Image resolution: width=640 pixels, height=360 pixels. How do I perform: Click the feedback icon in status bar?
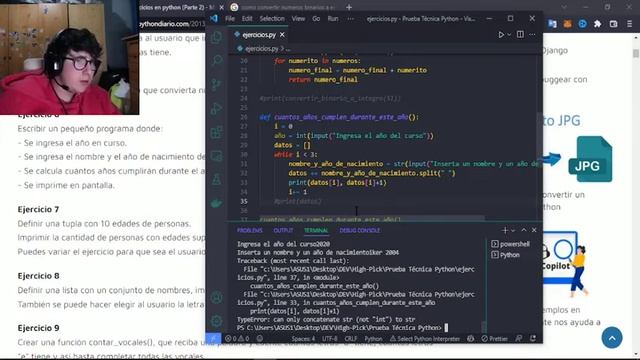pyautogui.click(x=519, y=338)
